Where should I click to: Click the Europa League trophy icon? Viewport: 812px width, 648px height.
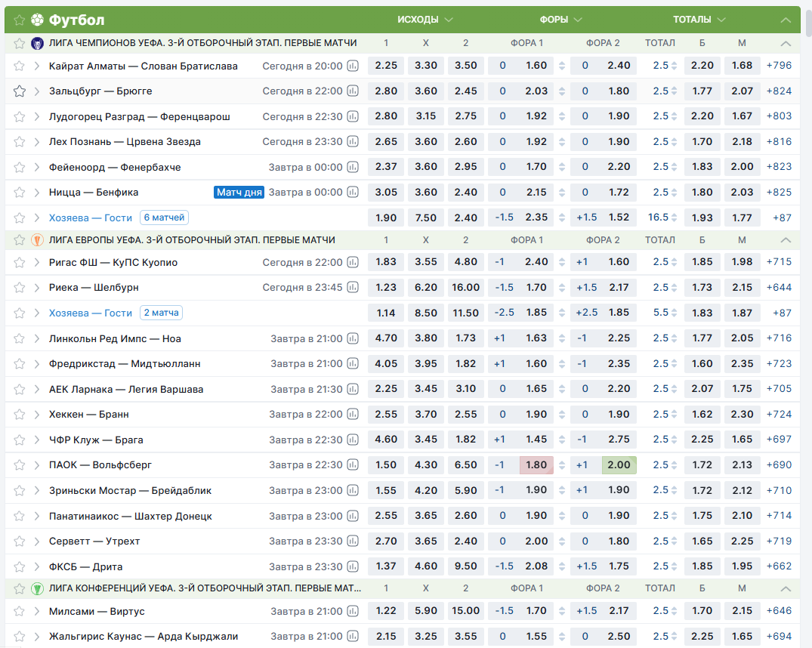click(37, 240)
